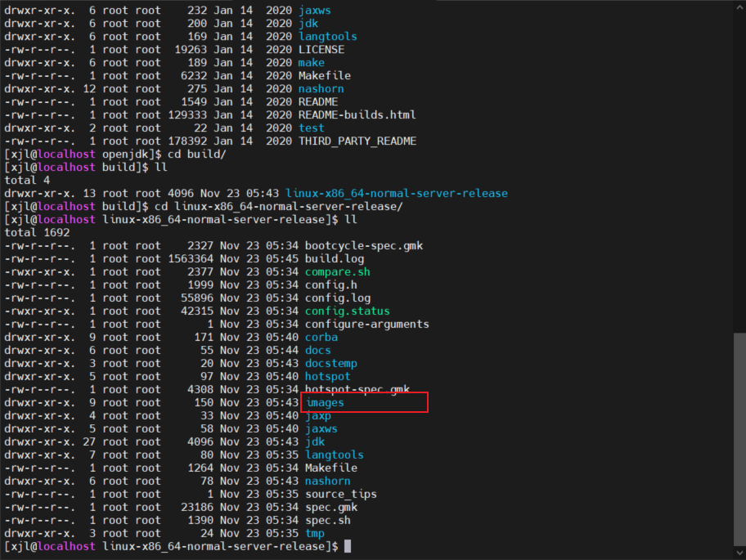Image resolution: width=746 pixels, height=560 pixels.
Task: Click the terminal cursor at the last prompt
Action: coord(348,546)
